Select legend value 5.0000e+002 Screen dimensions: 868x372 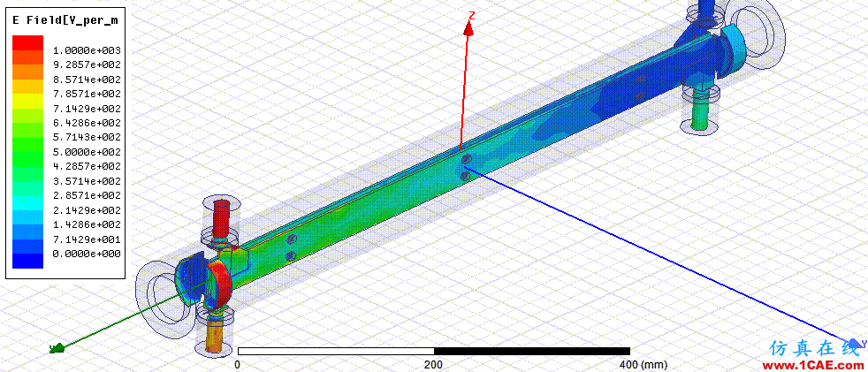(86, 152)
